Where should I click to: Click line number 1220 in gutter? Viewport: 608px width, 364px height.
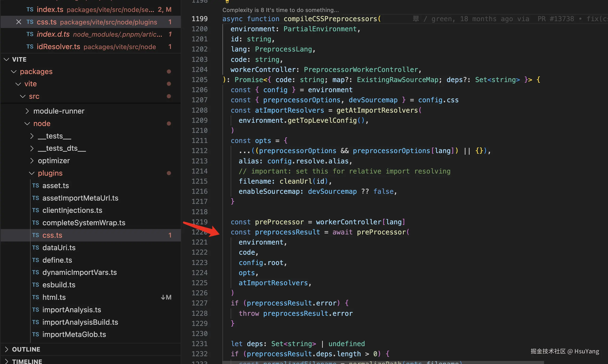tap(199, 232)
